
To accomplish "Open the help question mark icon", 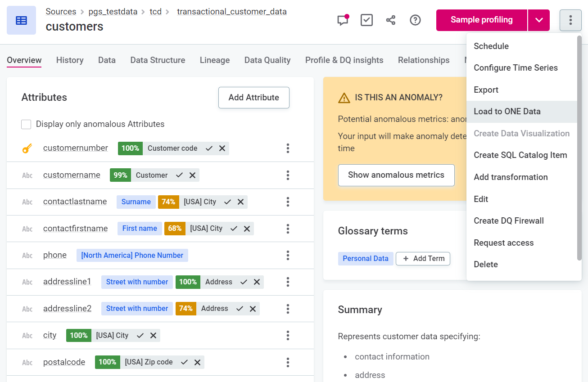I will pos(415,20).
